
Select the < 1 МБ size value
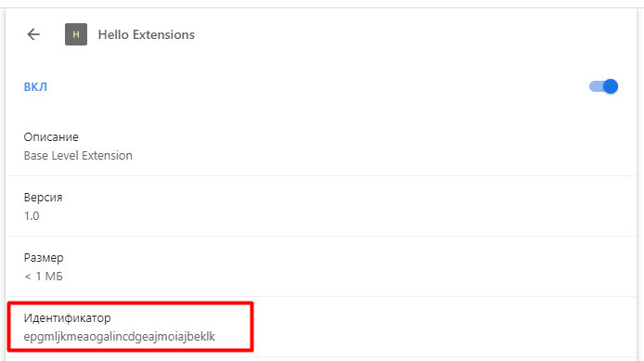(x=43, y=277)
